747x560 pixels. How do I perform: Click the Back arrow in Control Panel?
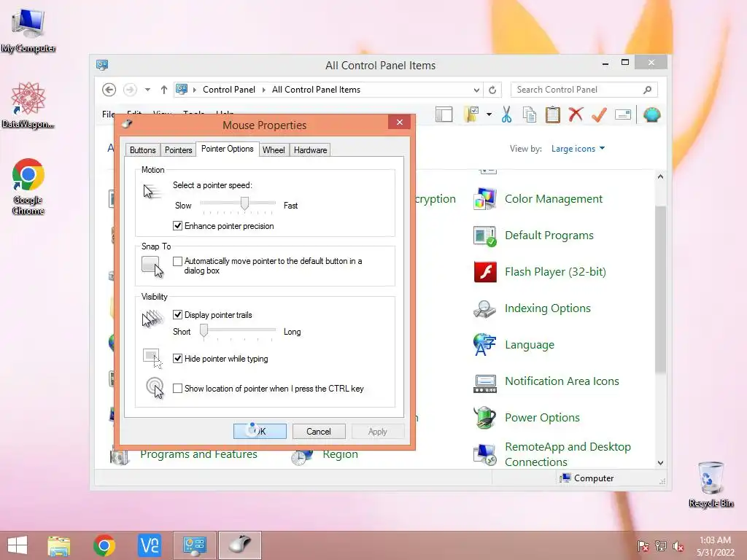[x=109, y=90]
